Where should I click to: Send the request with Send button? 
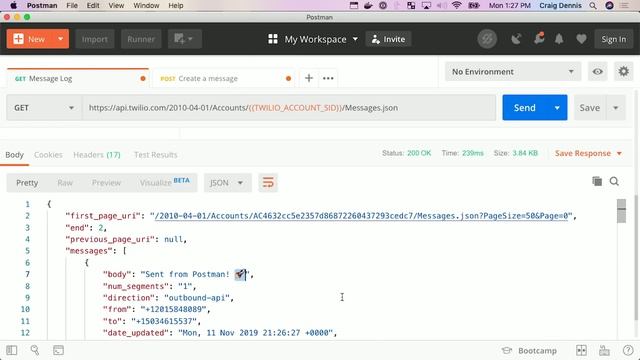click(525, 108)
